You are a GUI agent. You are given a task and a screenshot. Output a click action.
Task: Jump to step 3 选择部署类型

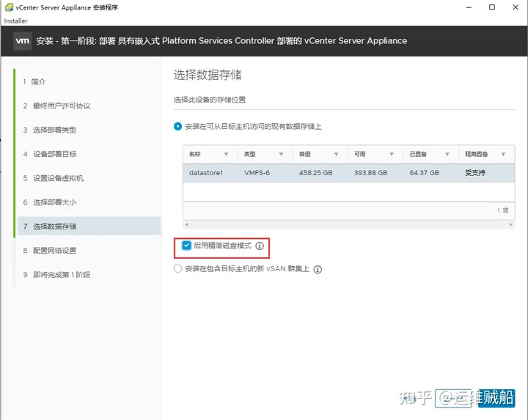(54, 130)
